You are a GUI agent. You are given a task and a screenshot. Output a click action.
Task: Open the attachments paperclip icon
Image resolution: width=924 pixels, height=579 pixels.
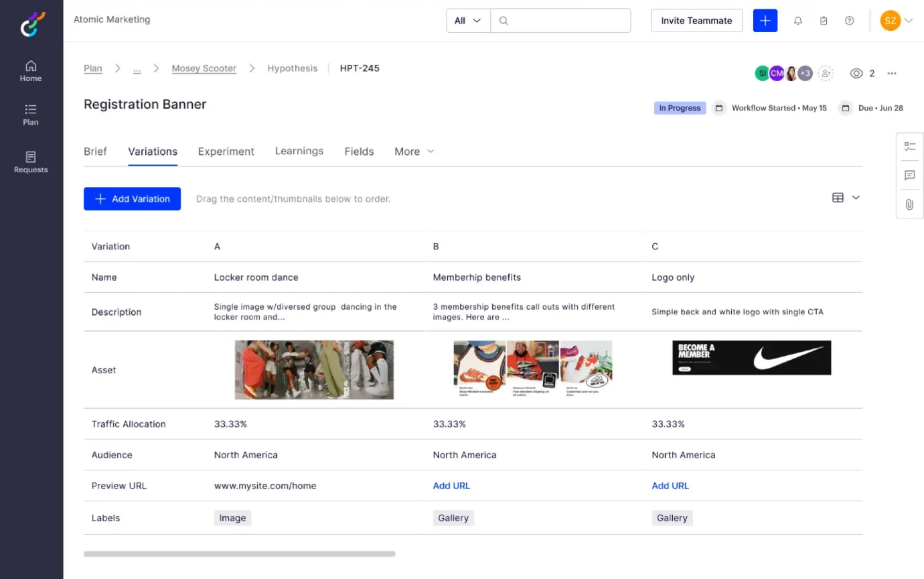[909, 204]
